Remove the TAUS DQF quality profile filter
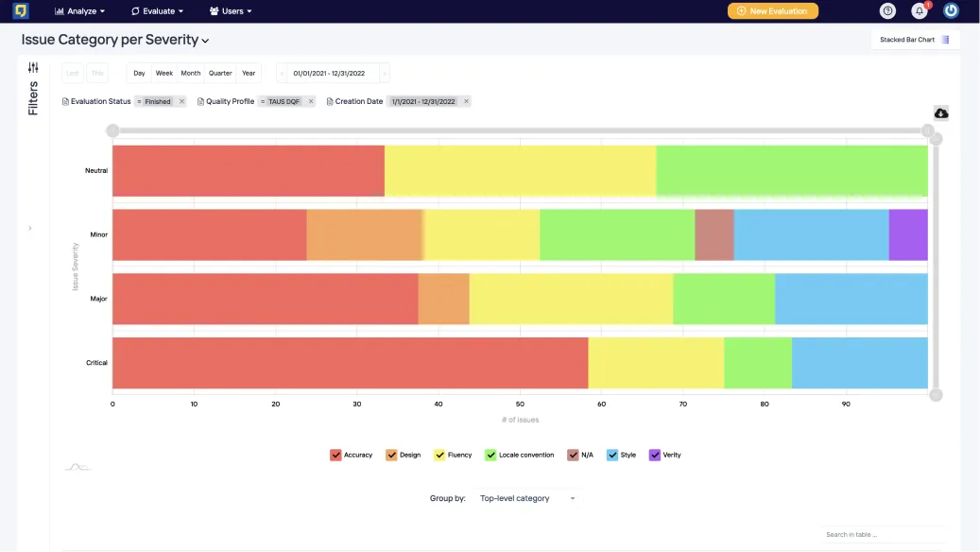Image resolution: width=980 pixels, height=552 pixels. pyautogui.click(x=311, y=101)
